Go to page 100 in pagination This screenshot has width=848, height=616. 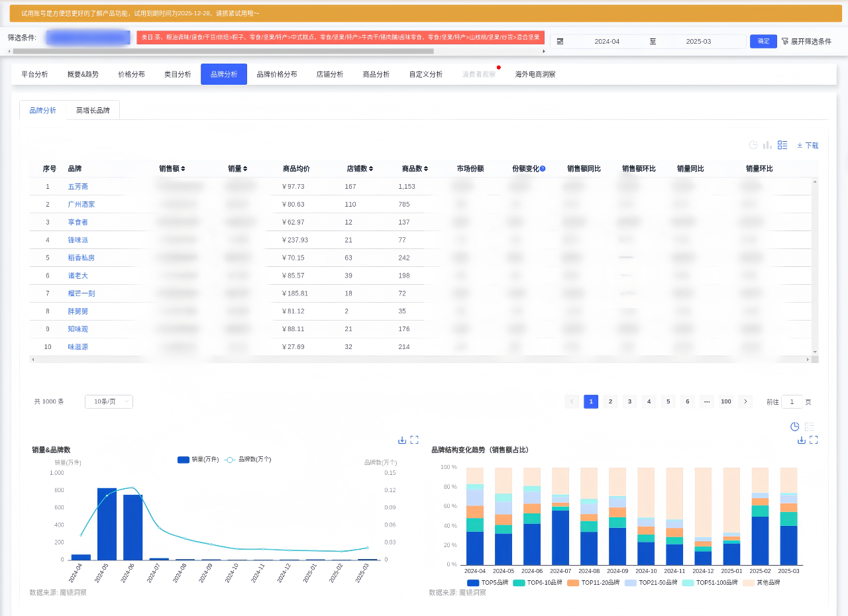tap(726, 401)
